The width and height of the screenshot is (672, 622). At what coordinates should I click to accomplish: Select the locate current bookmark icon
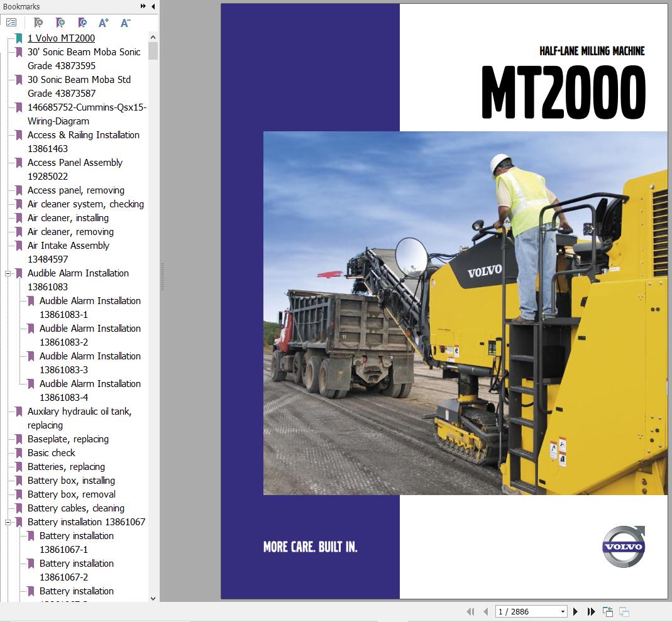click(82, 23)
